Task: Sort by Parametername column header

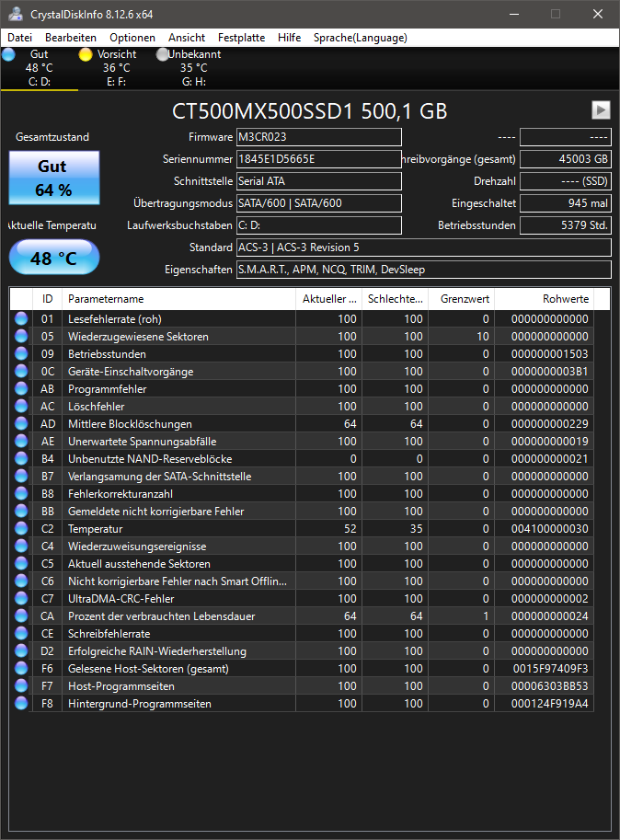Action: [x=178, y=299]
